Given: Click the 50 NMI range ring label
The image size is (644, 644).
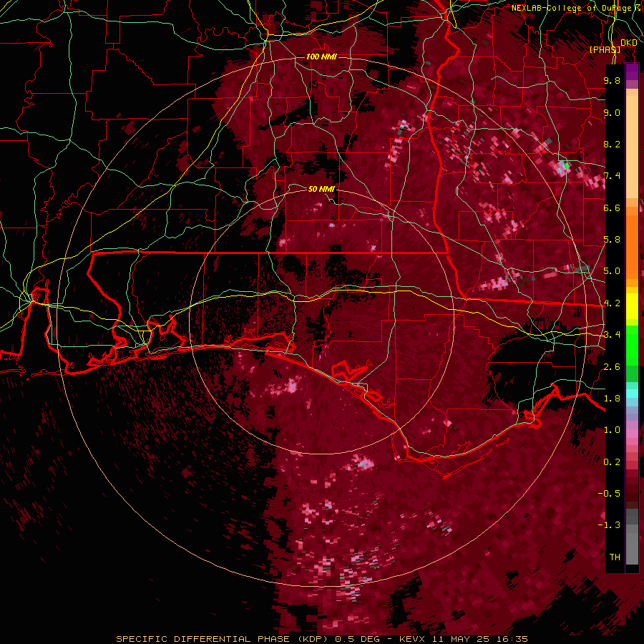Looking at the screenshot, I should click(321, 189).
